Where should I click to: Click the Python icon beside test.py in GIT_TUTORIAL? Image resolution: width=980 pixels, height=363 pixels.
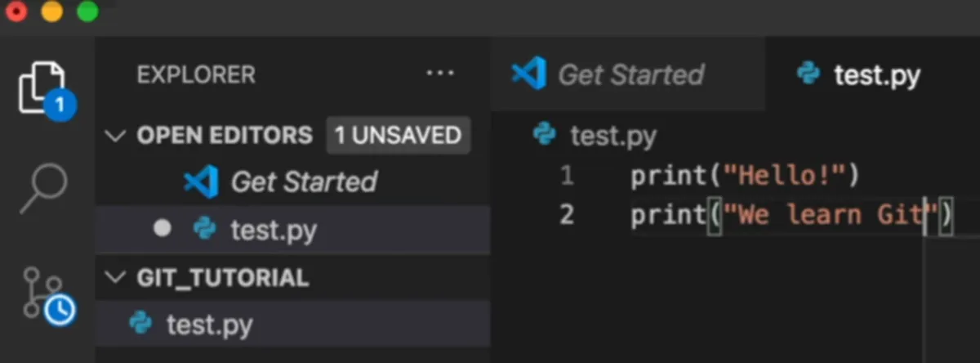click(140, 325)
